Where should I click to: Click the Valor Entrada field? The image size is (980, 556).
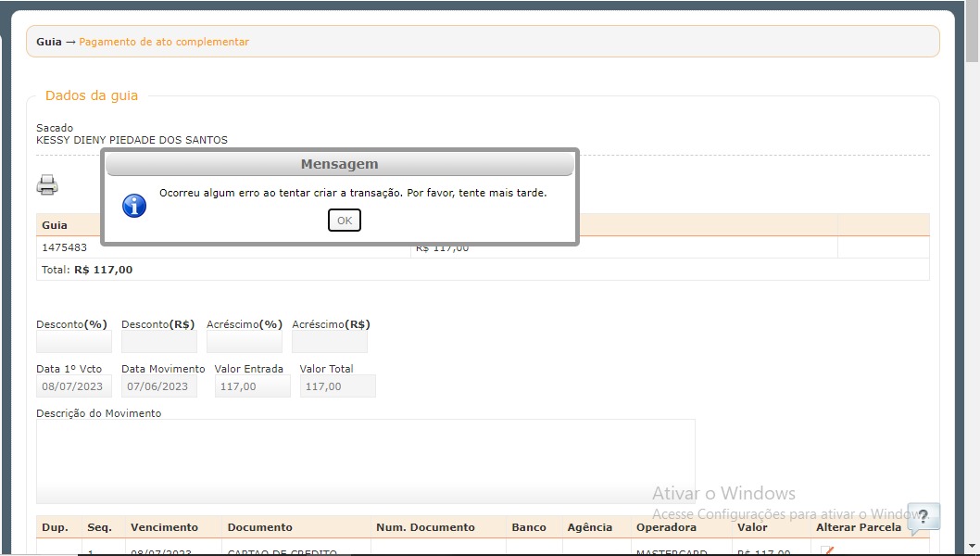pyautogui.click(x=252, y=386)
